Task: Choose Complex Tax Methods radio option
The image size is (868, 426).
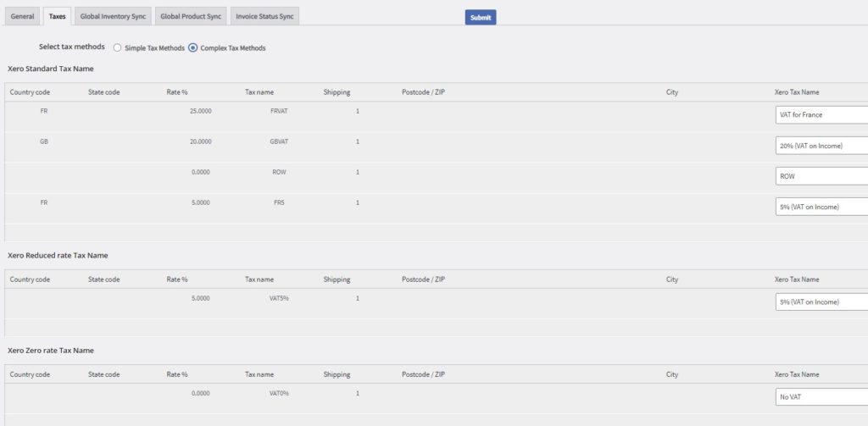Action: 192,48
